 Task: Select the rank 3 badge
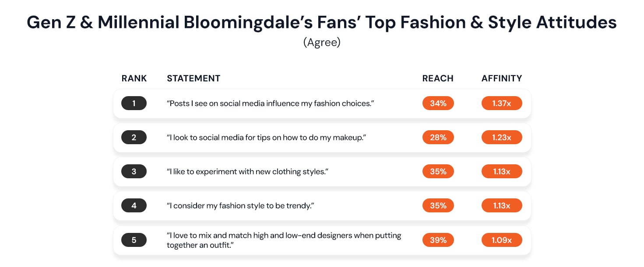point(134,172)
